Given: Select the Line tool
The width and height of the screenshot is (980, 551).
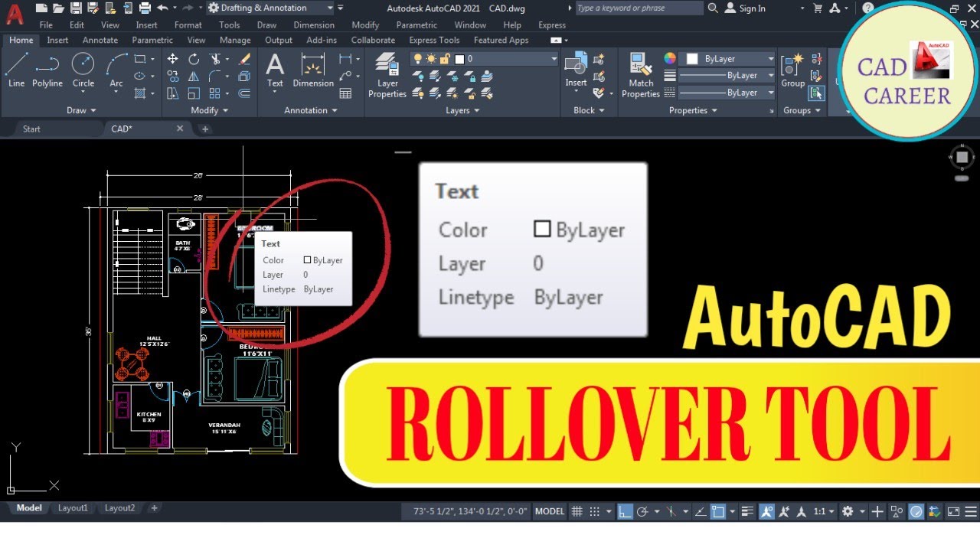Looking at the screenshot, I should (x=16, y=70).
